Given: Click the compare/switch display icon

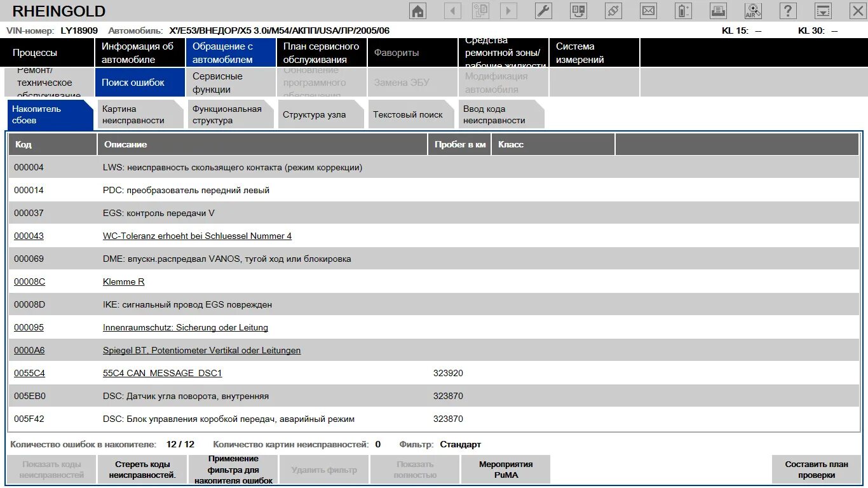Looking at the screenshot, I should [579, 11].
